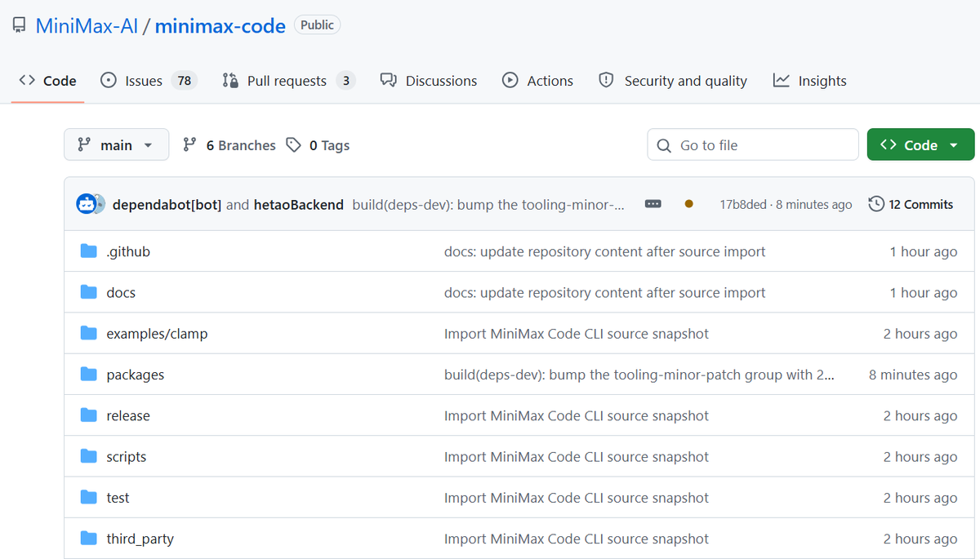Click the magnifier icon in Go to file

tap(665, 145)
